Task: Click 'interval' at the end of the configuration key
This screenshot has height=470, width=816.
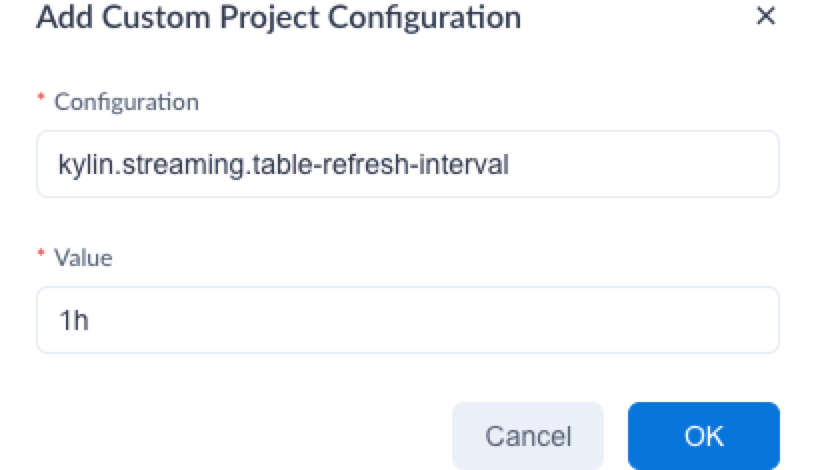Action: point(473,164)
